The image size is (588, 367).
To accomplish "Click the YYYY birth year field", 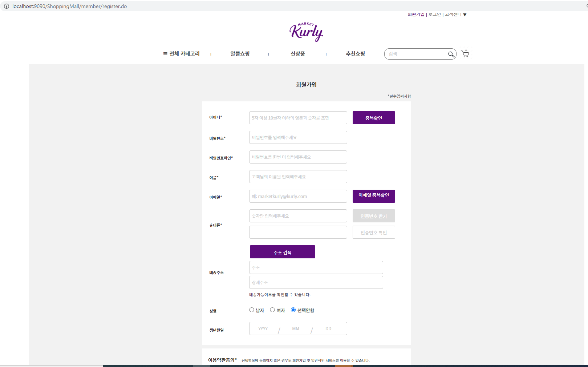I will click(263, 328).
